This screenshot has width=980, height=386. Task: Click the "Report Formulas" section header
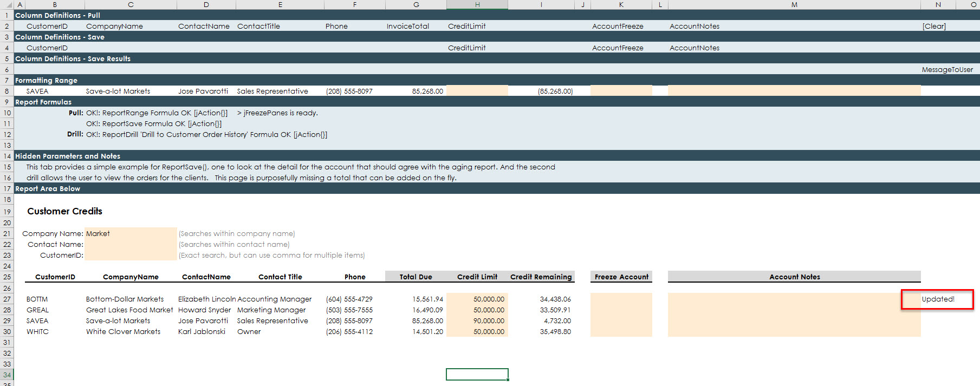pos(43,102)
